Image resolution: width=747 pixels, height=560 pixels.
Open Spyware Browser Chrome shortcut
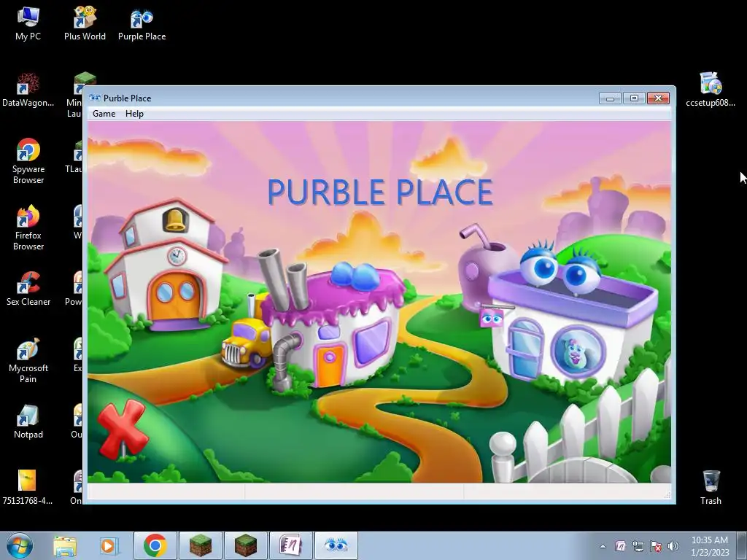pos(28,161)
